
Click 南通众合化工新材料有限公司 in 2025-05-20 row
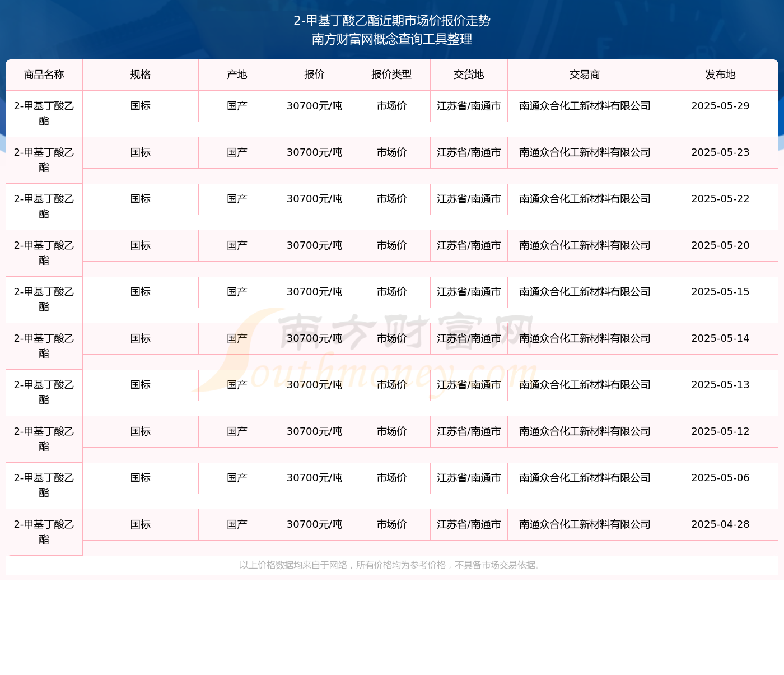tap(585, 245)
